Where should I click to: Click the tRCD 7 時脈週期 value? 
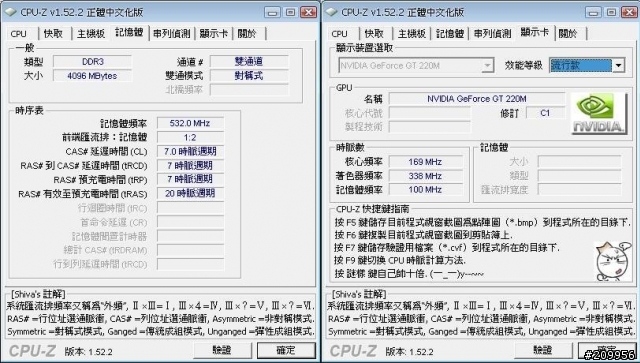[x=190, y=166]
